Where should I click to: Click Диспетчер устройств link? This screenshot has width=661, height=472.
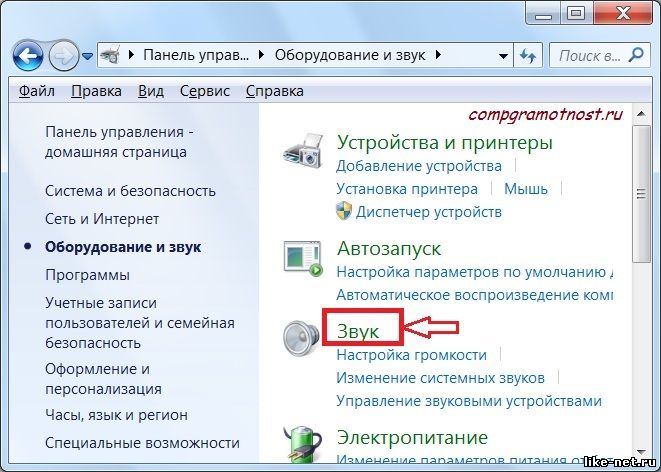430,211
